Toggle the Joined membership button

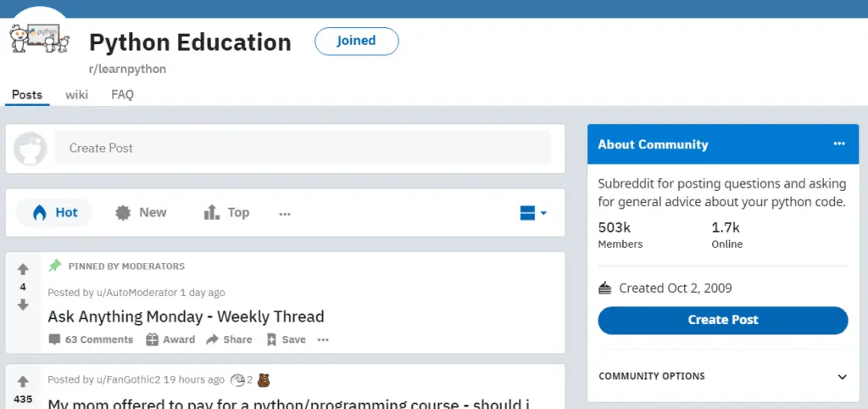click(x=357, y=41)
